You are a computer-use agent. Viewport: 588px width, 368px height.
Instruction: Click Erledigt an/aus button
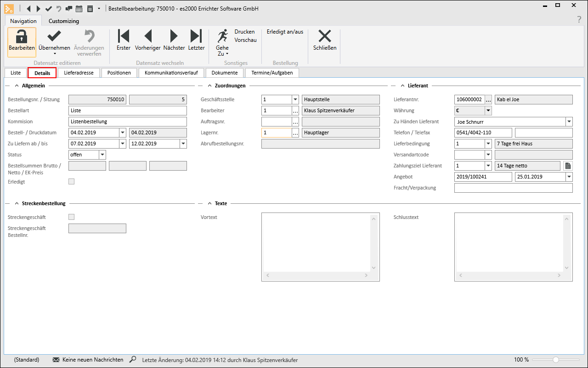[285, 32]
